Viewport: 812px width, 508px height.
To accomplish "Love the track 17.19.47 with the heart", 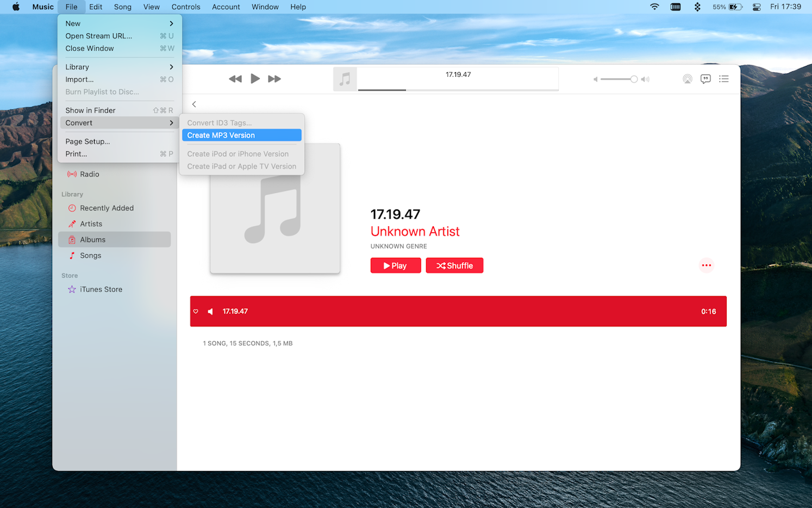I will [x=196, y=311].
